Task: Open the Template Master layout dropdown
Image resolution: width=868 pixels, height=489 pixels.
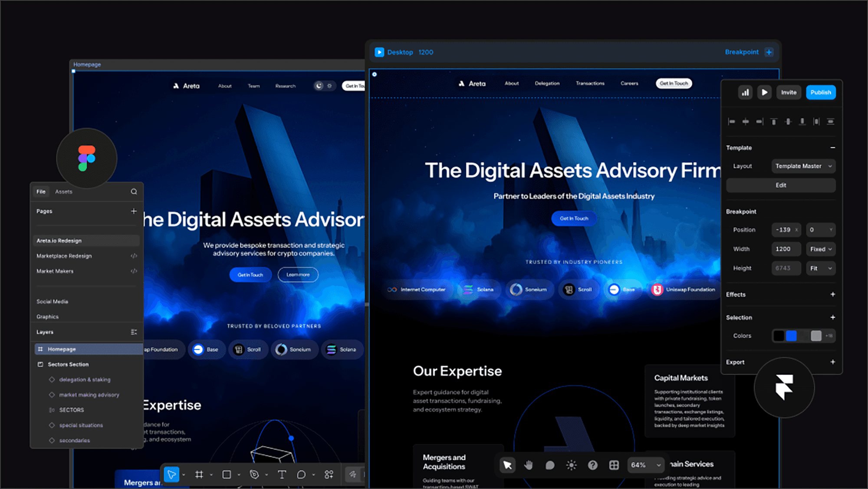Action: pyautogui.click(x=803, y=166)
